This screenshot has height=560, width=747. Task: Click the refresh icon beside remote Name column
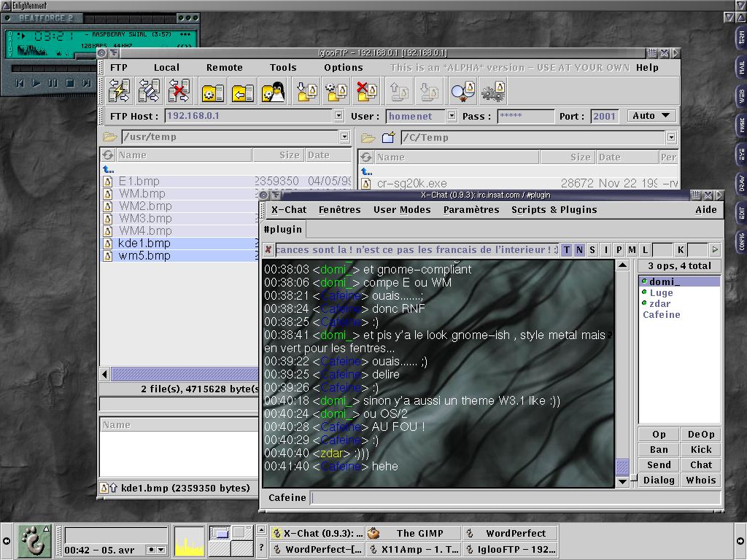point(366,157)
